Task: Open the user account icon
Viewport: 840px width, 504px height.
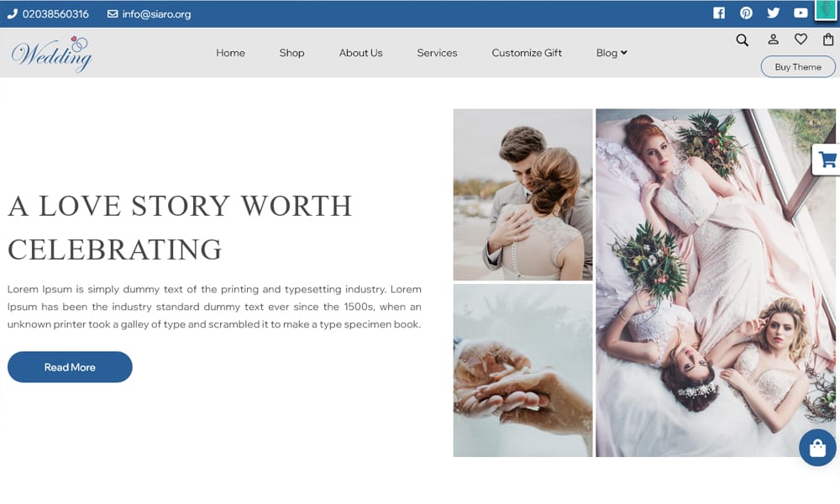Action: [x=773, y=39]
